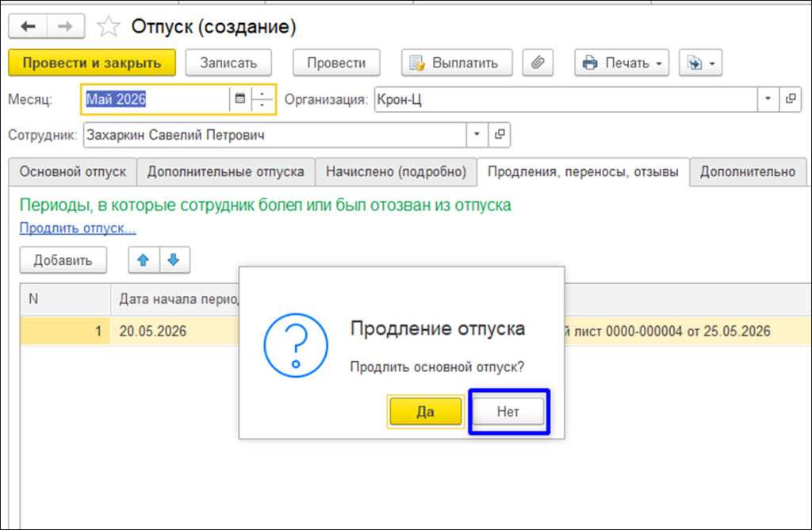This screenshot has height=530, width=812.
Task: Click 'Провести и закрыть' button
Action: (x=92, y=63)
